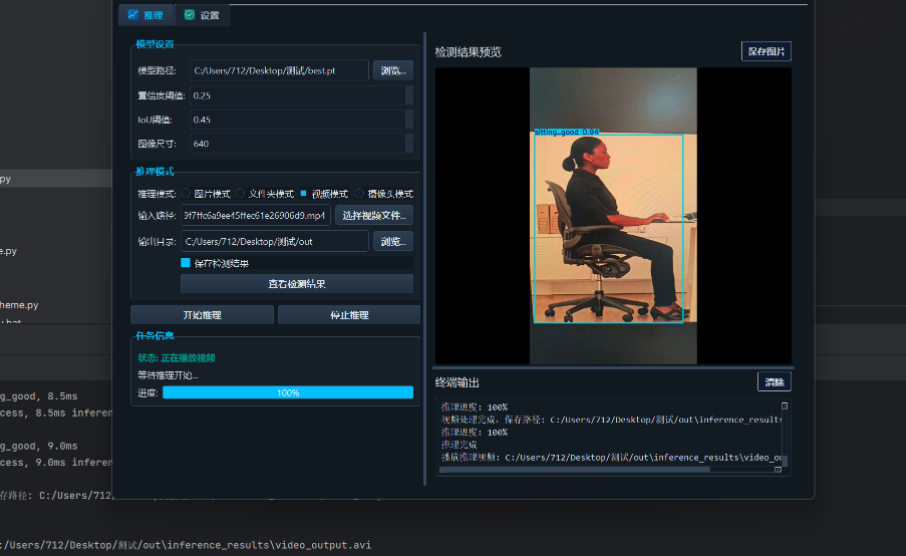
Task: Click 浏览 button beside model path
Action: pyautogui.click(x=393, y=71)
